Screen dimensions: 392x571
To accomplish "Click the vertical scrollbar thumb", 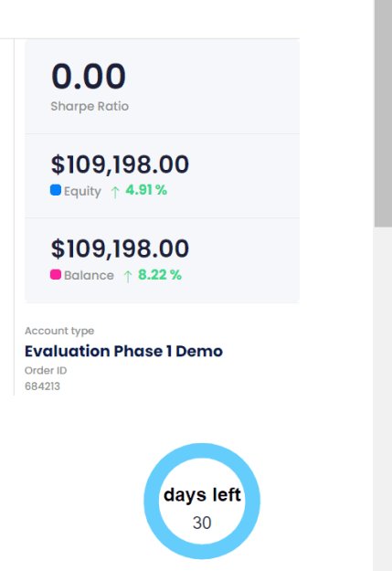I will [383, 113].
